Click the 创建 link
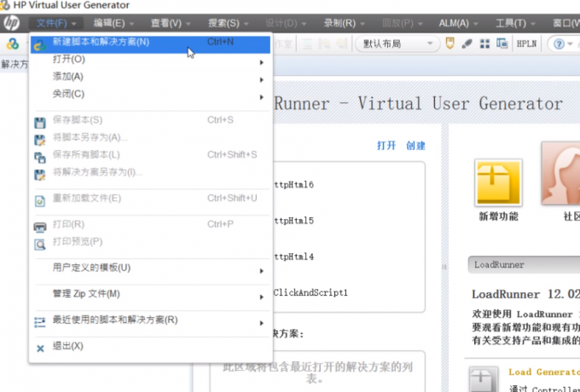 click(x=415, y=146)
